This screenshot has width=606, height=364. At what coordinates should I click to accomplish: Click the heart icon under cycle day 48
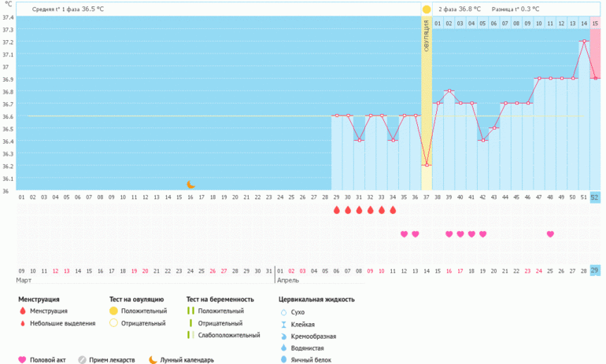550,234
